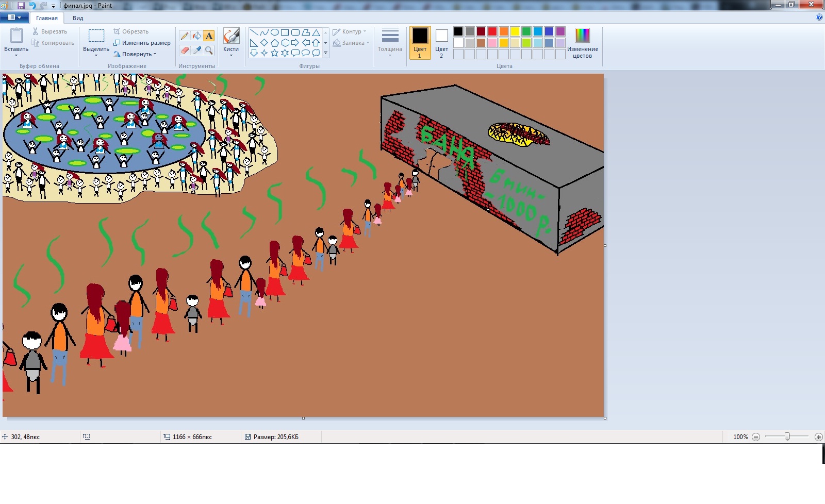Select the Text tool with letter A
This screenshot has width=825, height=504.
209,36
